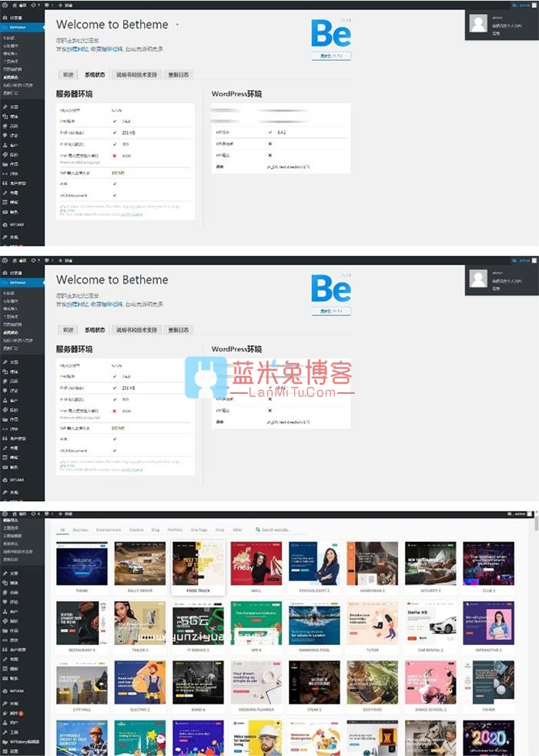Choose the WEDDING PLANNER website thumbnail

point(256,683)
